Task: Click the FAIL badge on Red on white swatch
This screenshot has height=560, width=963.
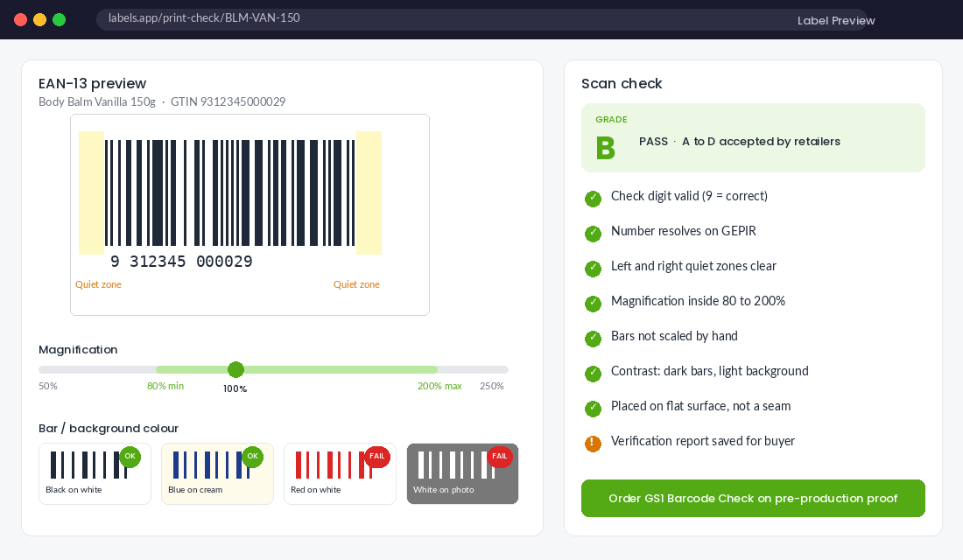Action: click(376, 456)
